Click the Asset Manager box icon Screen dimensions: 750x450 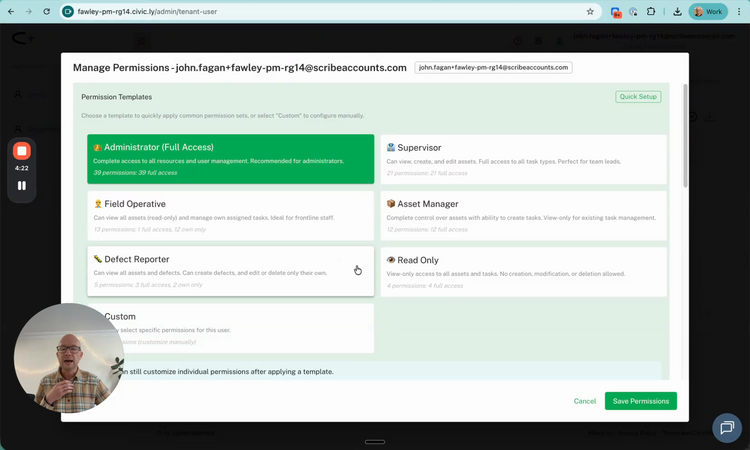[x=391, y=204]
